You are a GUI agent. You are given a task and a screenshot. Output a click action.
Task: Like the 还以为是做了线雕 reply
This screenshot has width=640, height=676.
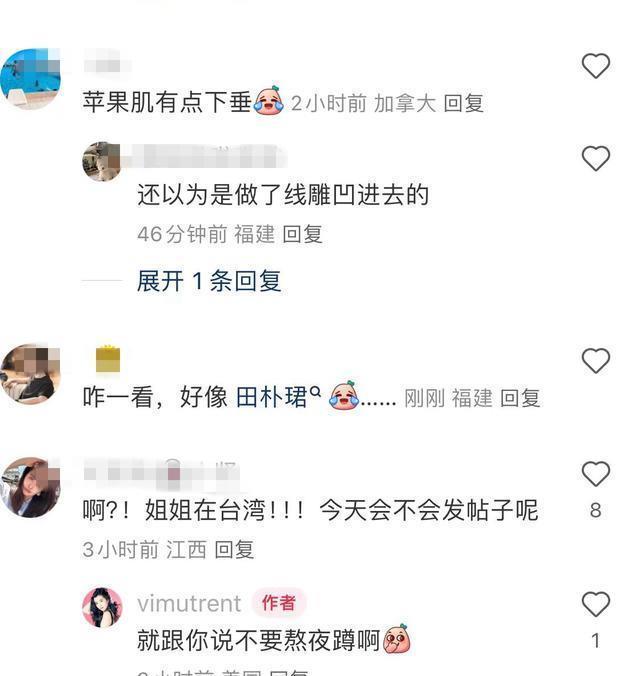click(596, 158)
